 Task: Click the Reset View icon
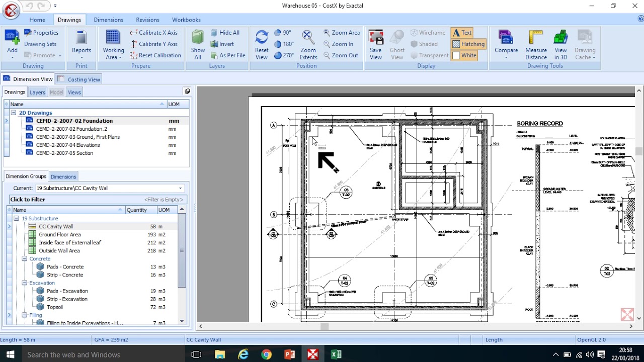(x=262, y=38)
